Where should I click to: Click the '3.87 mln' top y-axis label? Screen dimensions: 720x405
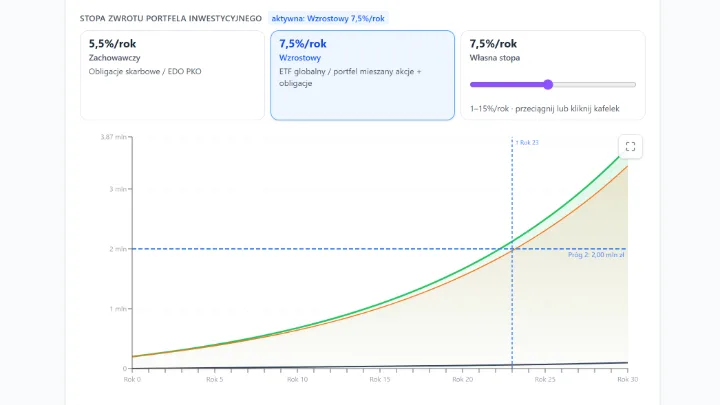(113, 137)
